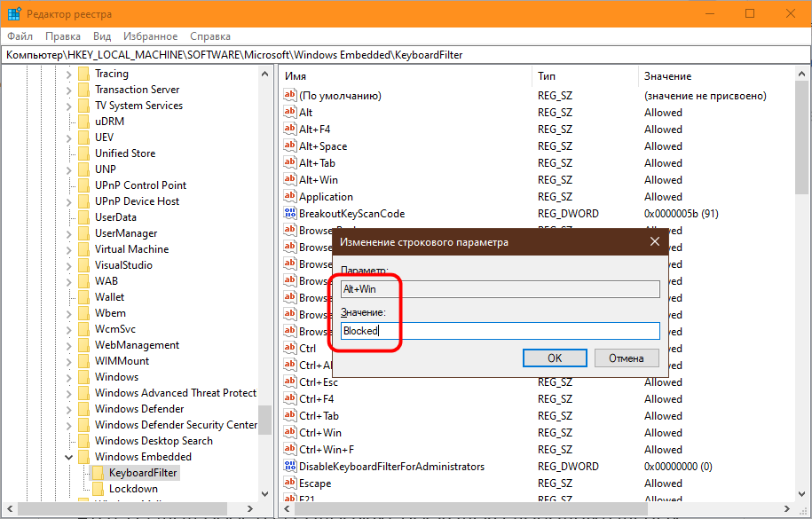Click the Значение field containing Blocked
The width and height of the screenshot is (812, 519).
coord(501,331)
